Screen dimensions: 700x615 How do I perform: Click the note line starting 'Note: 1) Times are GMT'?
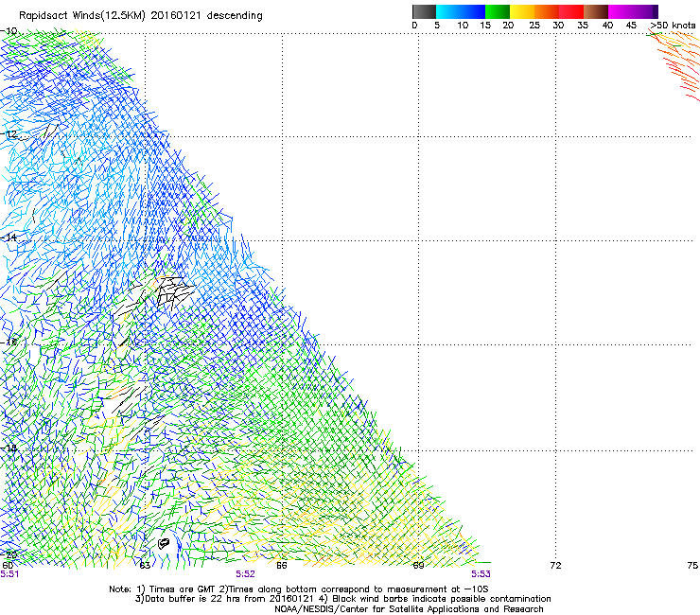(299, 589)
